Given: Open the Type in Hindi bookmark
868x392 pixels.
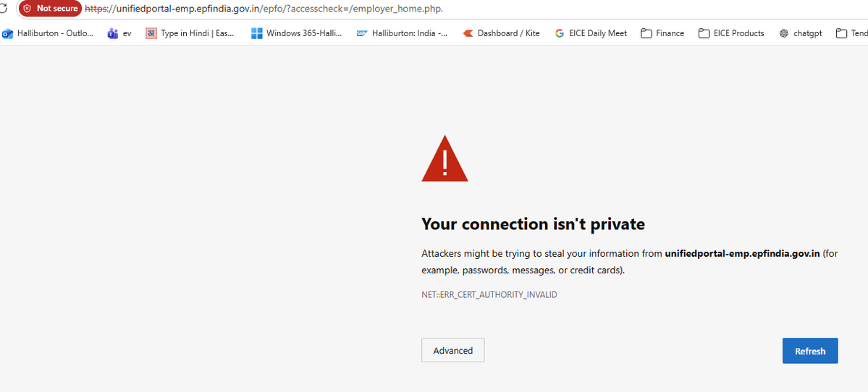Looking at the screenshot, I should (x=190, y=33).
